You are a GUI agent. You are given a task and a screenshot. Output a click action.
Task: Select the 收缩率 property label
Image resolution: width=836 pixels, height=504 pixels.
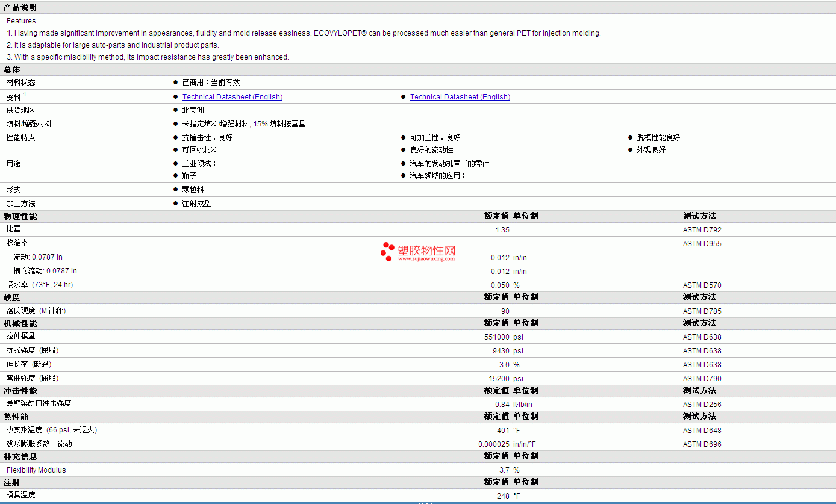click(17, 243)
